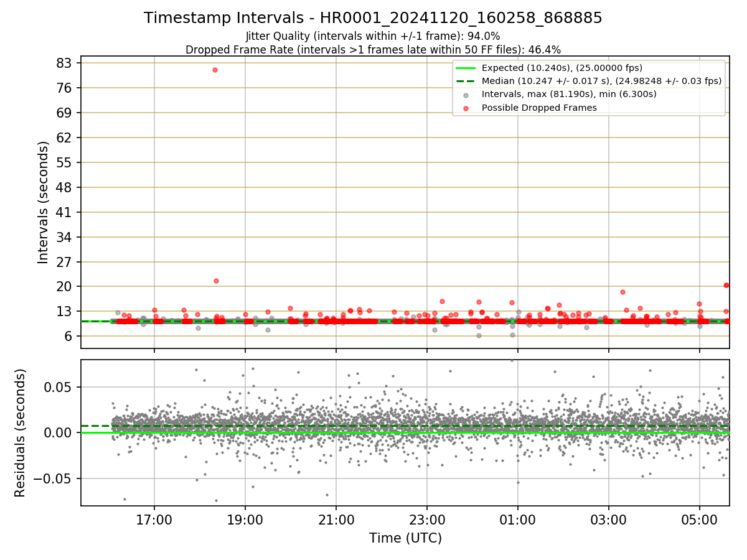Click the "Intervals (seconds)" y-axis label
Viewport: 747px width, 560px height.
(43, 202)
